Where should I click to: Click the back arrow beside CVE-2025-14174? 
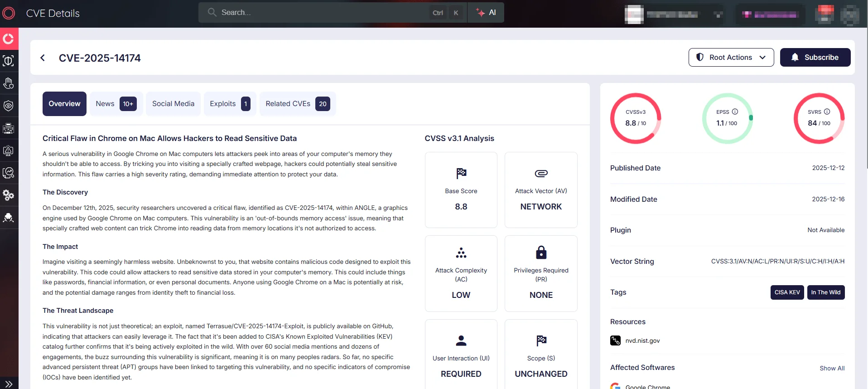click(x=43, y=58)
